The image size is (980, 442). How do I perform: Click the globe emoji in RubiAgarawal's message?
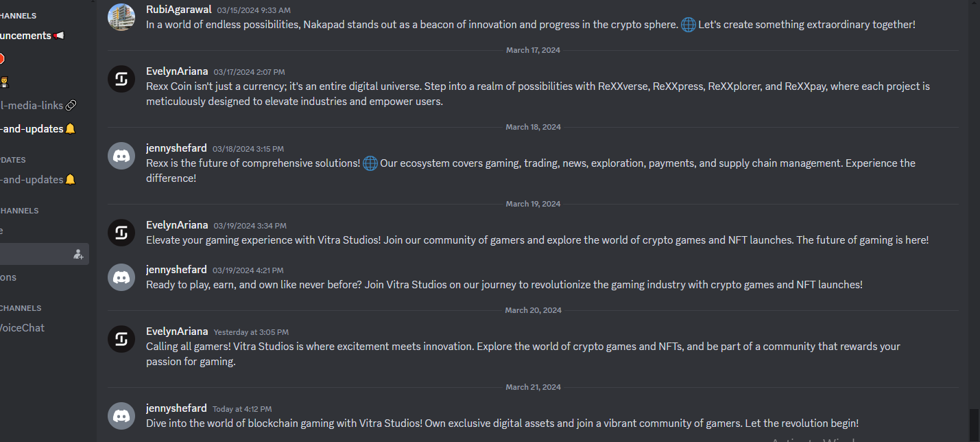(689, 25)
